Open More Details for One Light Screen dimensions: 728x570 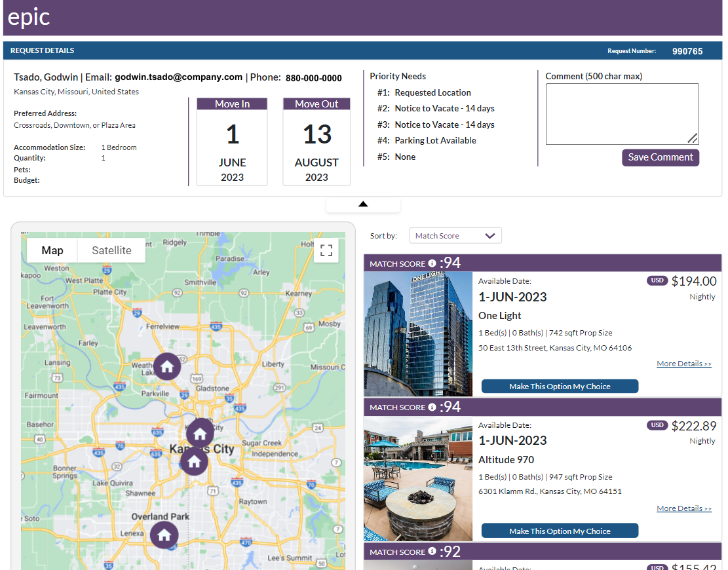coord(684,364)
